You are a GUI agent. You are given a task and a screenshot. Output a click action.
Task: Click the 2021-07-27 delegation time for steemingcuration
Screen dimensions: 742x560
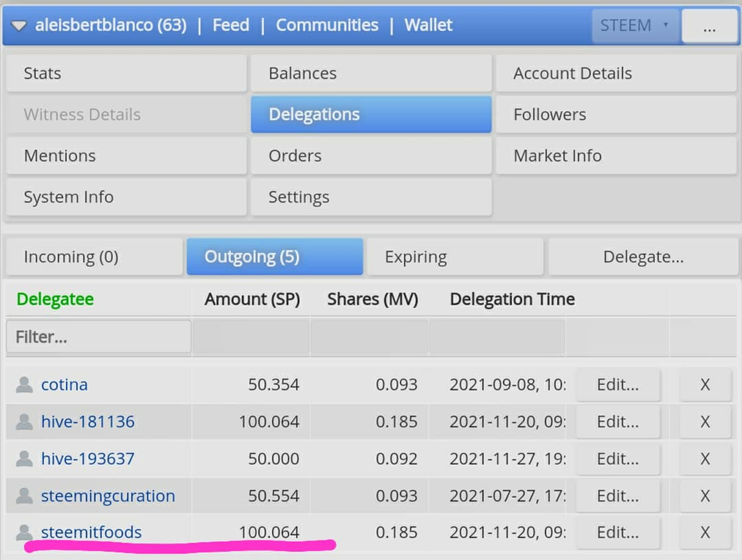[x=508, y=496]
